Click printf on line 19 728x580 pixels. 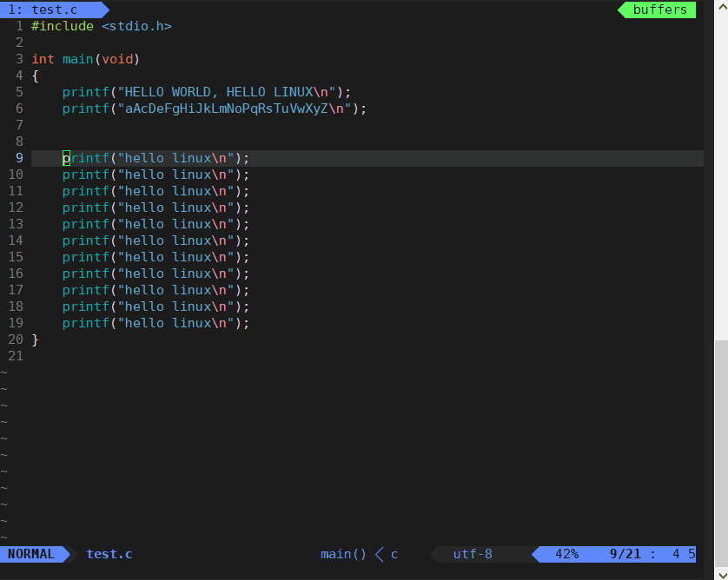click(86, 323)
